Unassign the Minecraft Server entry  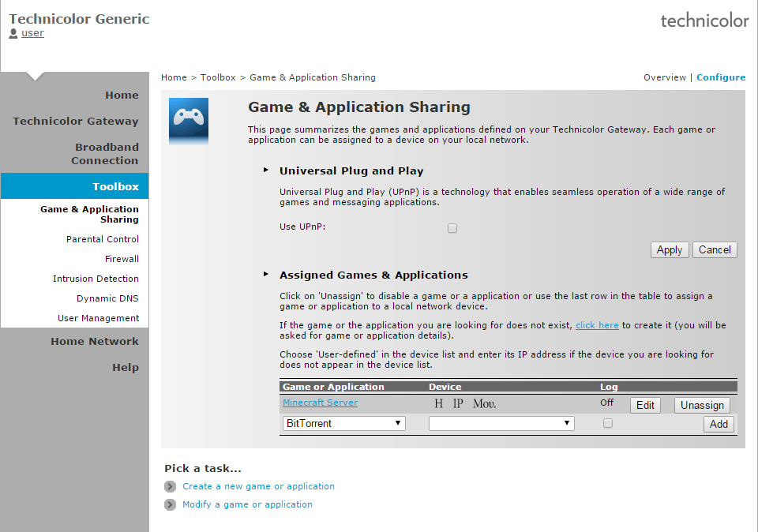pyautogui.click(x=702, y=405)
